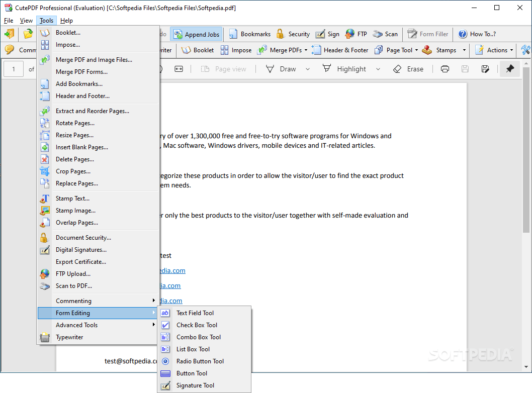Toggle the Append Jobs button

pos(196,34)
